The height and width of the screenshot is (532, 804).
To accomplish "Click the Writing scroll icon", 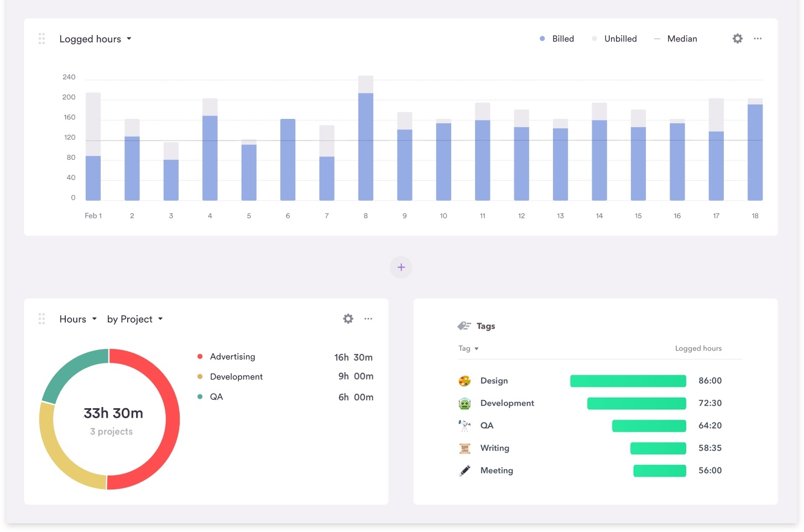I will (x=464, y=448).
